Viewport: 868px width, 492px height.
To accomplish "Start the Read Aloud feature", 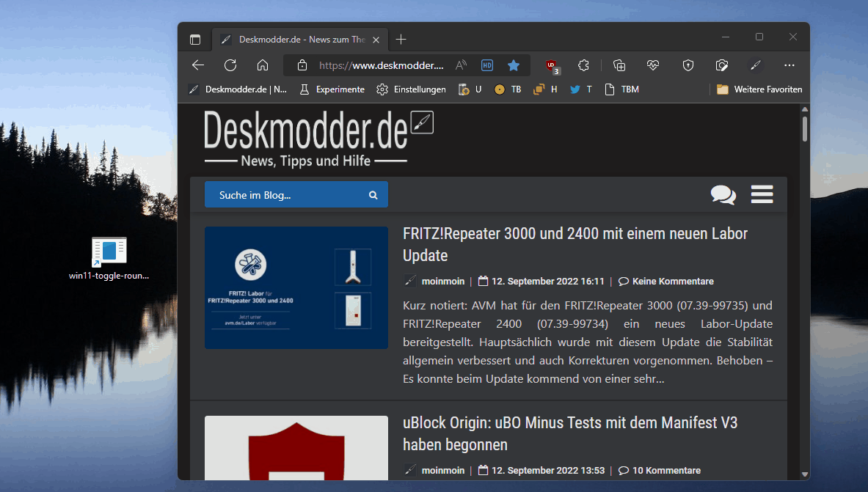I will tap(461, 65).
